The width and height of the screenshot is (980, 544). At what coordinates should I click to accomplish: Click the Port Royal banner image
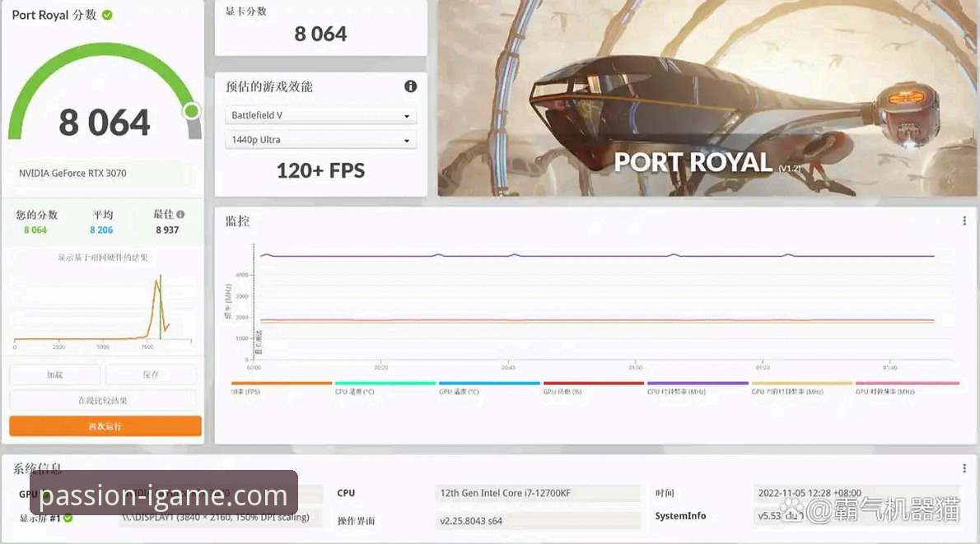click(x=707, y=98)
